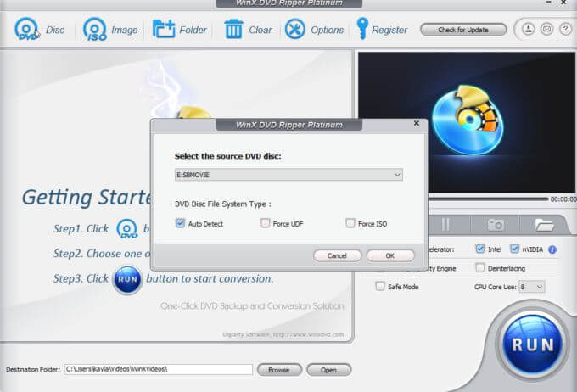Enable the Deinterlacing checkbox
577x392 pixels.
(x=480, y=267)
